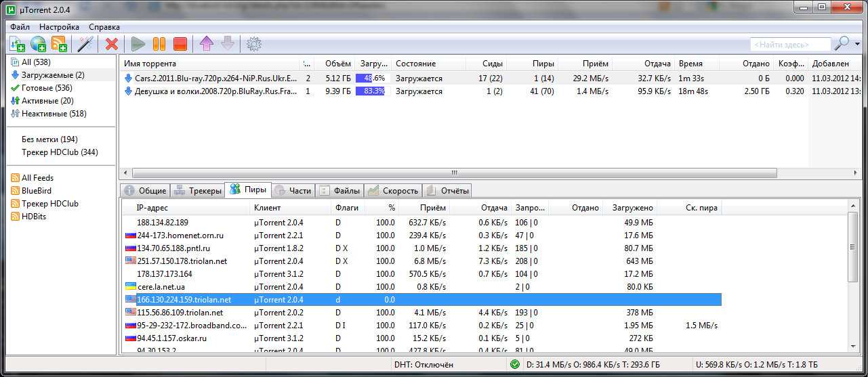
Task: Click the red X Remove torrent icon
Action: coord(112,44)
